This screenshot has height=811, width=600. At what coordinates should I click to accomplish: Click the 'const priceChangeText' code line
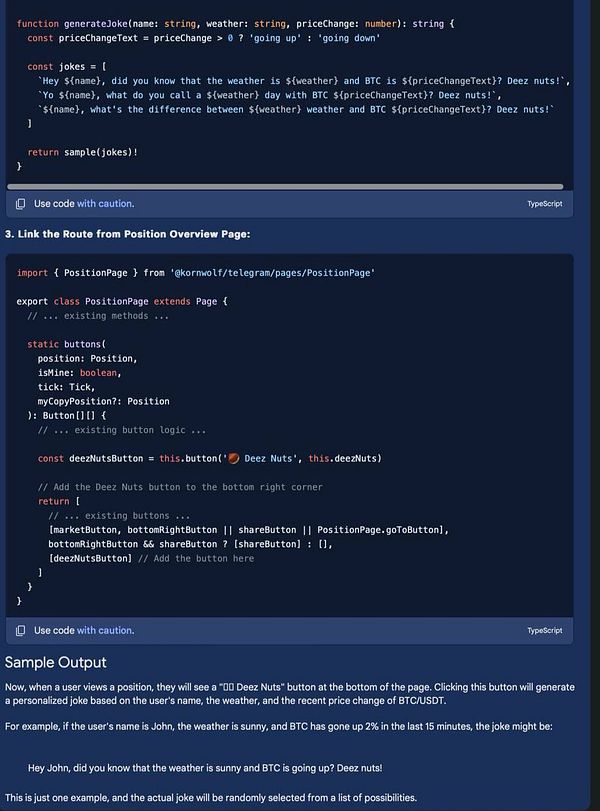pos(204,38)
